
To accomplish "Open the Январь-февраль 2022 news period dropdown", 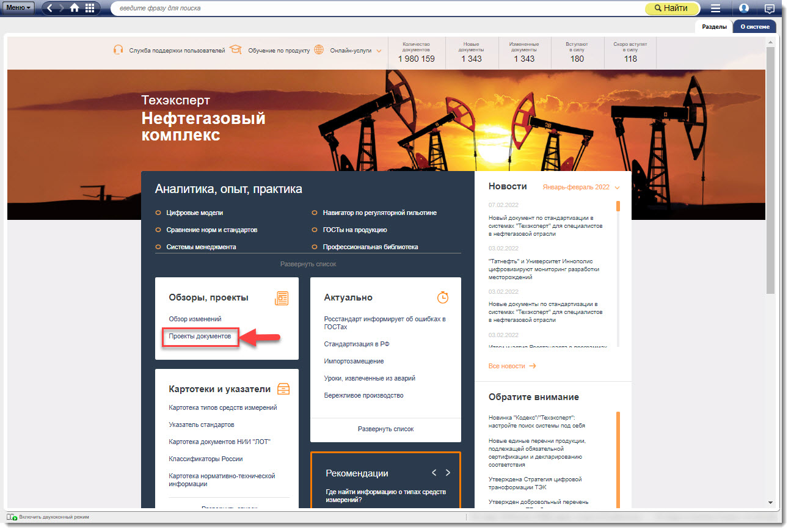I will click(x=581, y=187).
